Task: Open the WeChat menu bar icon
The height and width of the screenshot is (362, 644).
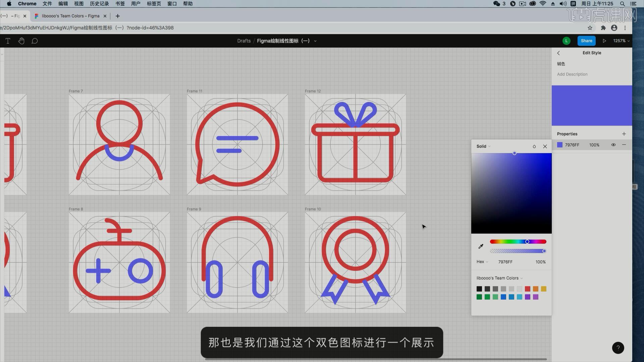Action: point(496,4)
